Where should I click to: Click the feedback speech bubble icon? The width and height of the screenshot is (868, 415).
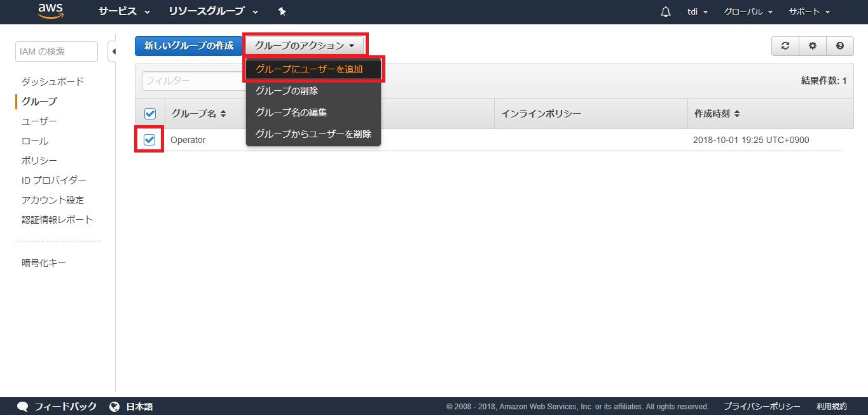pyautogui.click(x=23, y=407)
